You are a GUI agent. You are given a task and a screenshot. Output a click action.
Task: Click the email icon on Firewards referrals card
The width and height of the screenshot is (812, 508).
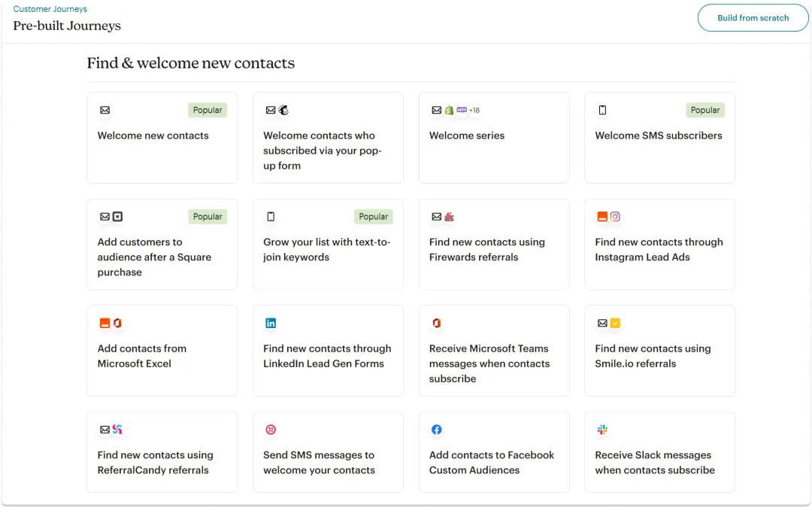click(437, 217)
